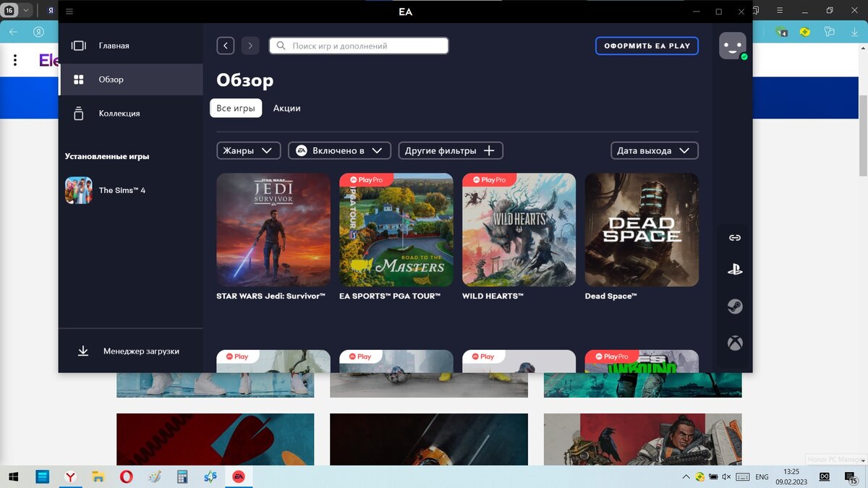Click the muted volume tray icon
The height and width of the screenshot is (488, 868).
tap(726, 476)
